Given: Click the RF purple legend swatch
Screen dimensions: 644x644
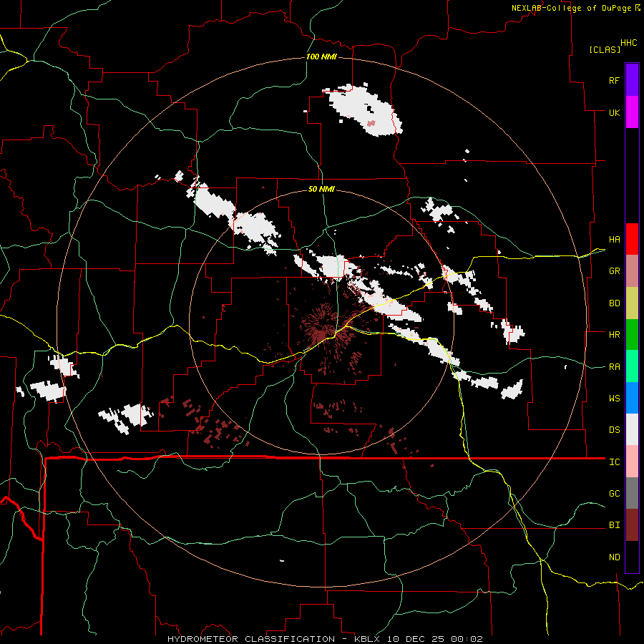Looking at the screenshot, I should [632, 80].
